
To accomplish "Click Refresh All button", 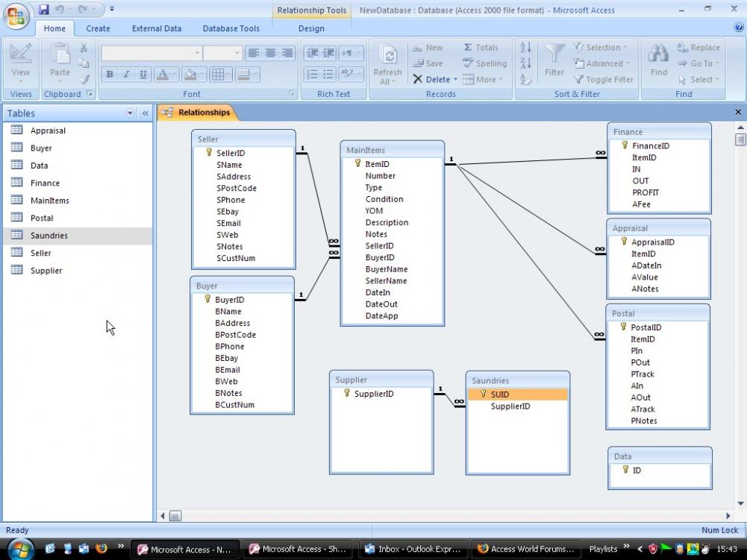I will pos(387,65).
